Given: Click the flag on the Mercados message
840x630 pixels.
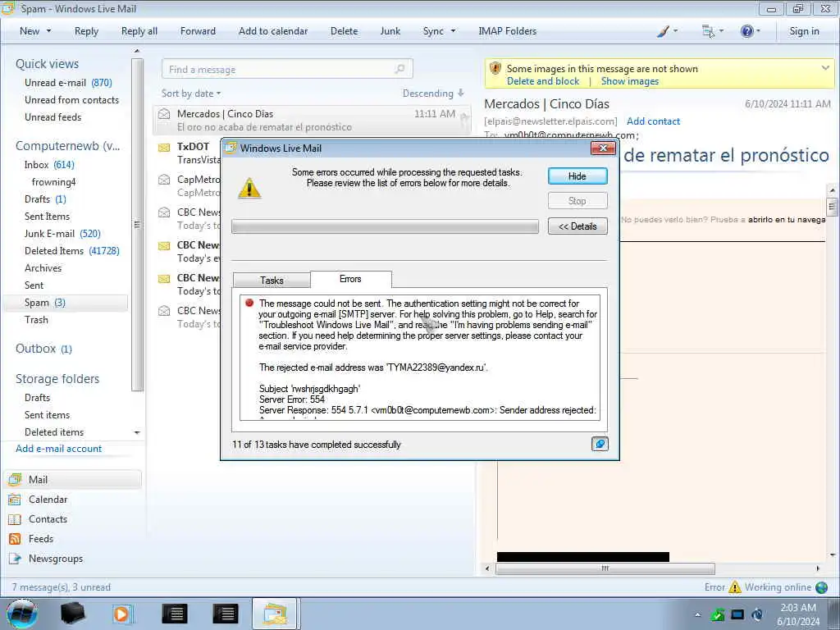Looking at the screenshot, I should pyautogui.click(x=464, y=118).
